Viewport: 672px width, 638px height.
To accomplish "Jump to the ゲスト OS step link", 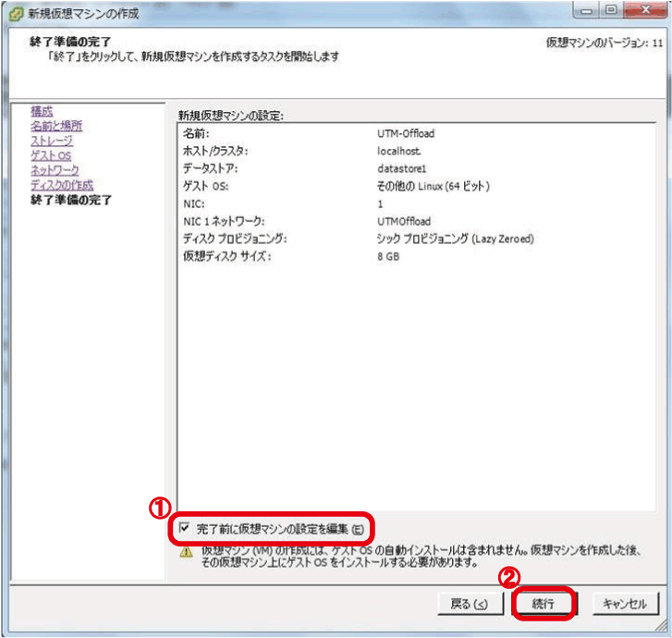I will pos(51,155).
